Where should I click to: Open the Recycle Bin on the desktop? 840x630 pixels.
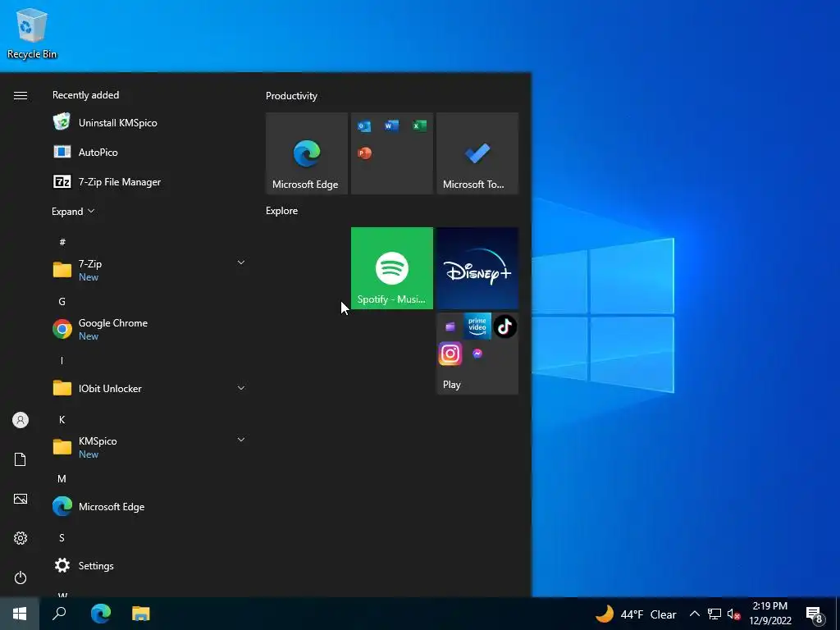[32, 33]
